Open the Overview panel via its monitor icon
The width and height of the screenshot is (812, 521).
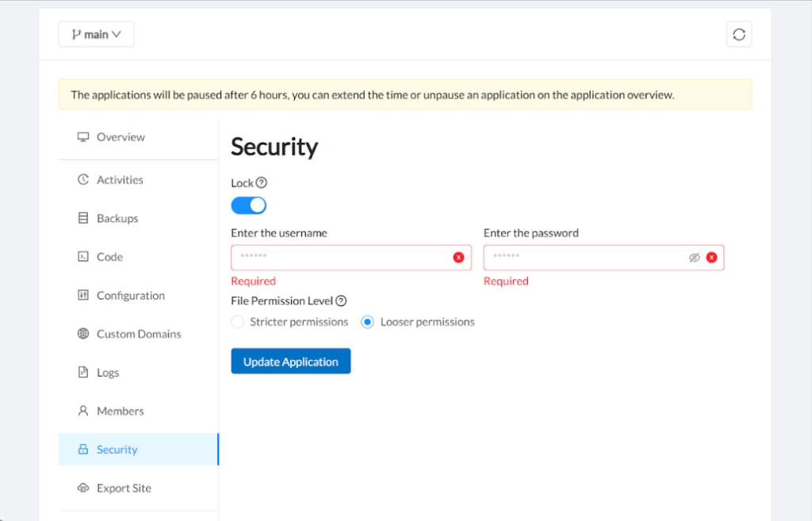coord(83,136)
